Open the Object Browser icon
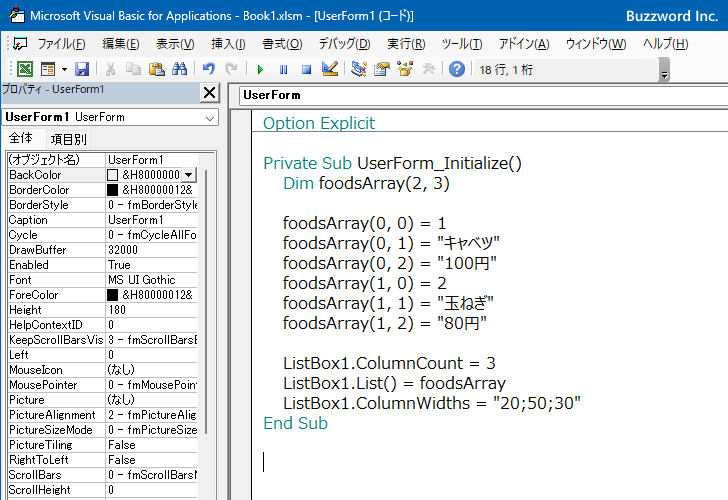This screenshot has height=500, width=728. [x=405, y=70]
